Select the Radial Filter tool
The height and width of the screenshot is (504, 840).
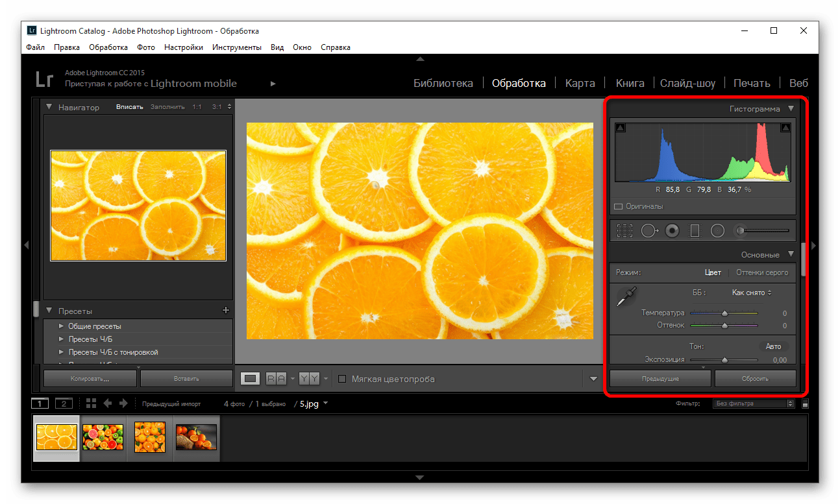(717, 230)
